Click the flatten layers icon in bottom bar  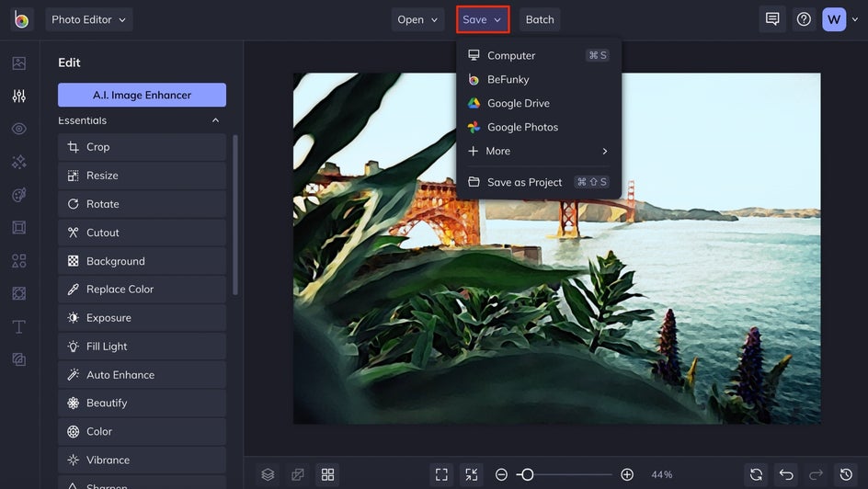tap(298, 474)
